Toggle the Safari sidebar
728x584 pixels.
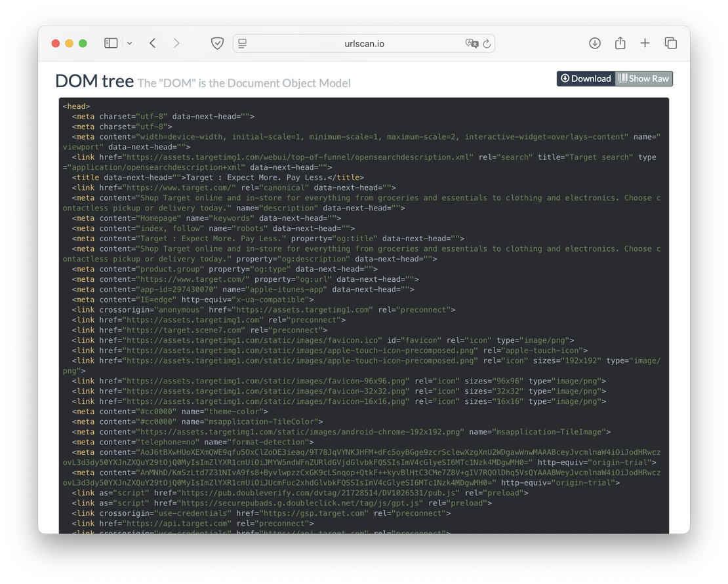111,43
